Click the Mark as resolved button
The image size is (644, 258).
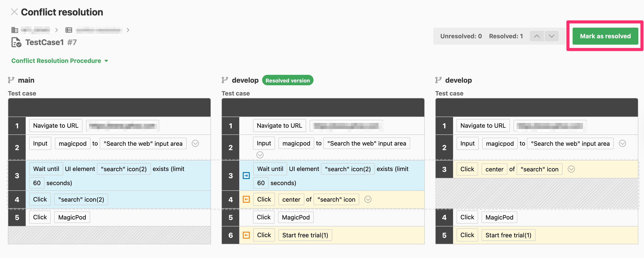[x=605, y=36]
